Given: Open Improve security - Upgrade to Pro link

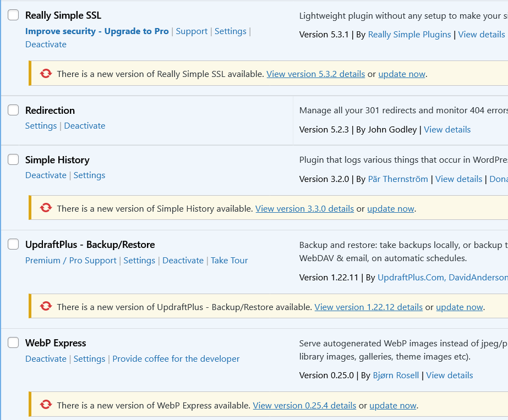Looking at the screenshot, I should 97,31.
